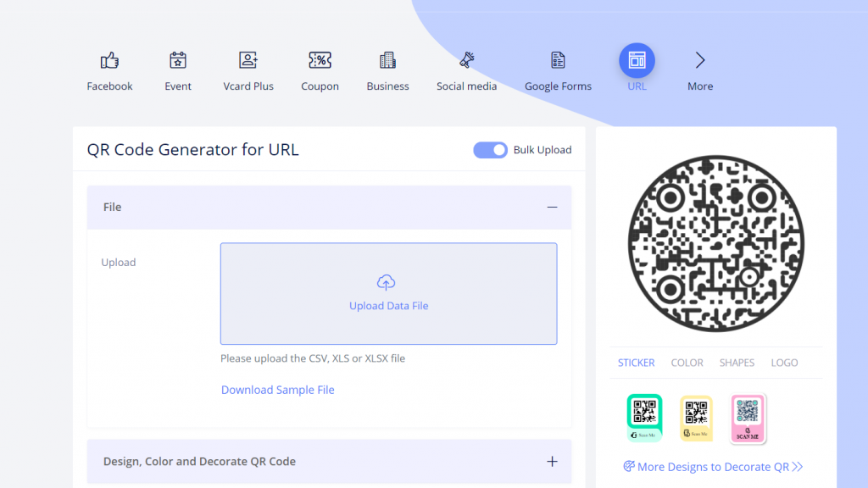Expand the Design, Color and Decorate section
Viewport: 868px width, 488px height.
coord(552,461)
